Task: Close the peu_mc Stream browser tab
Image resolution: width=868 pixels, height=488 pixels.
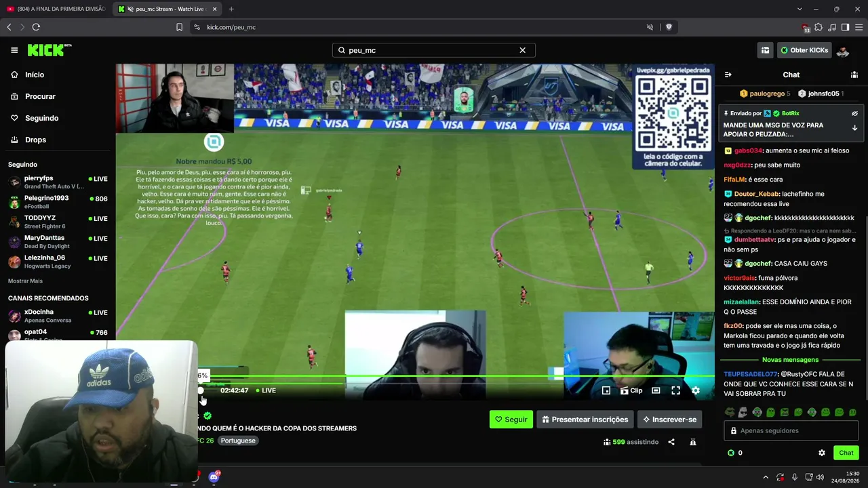Action: (215, 9)
